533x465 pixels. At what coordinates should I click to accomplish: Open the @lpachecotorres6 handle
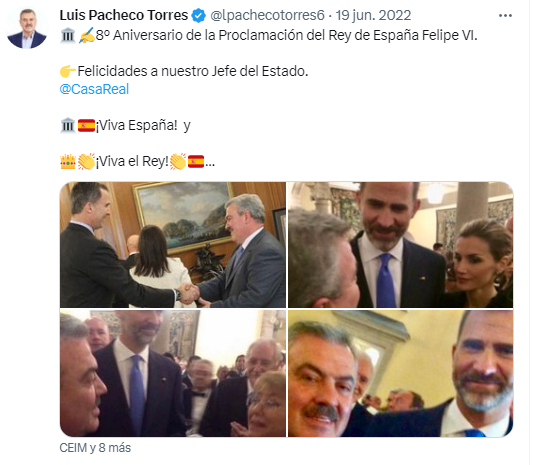point(268,16)
